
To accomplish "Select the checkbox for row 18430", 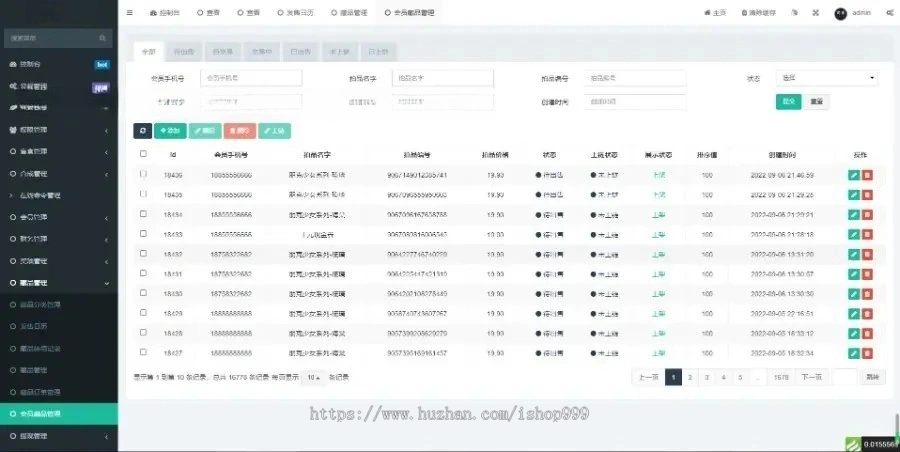I will (x=143, y=293).
